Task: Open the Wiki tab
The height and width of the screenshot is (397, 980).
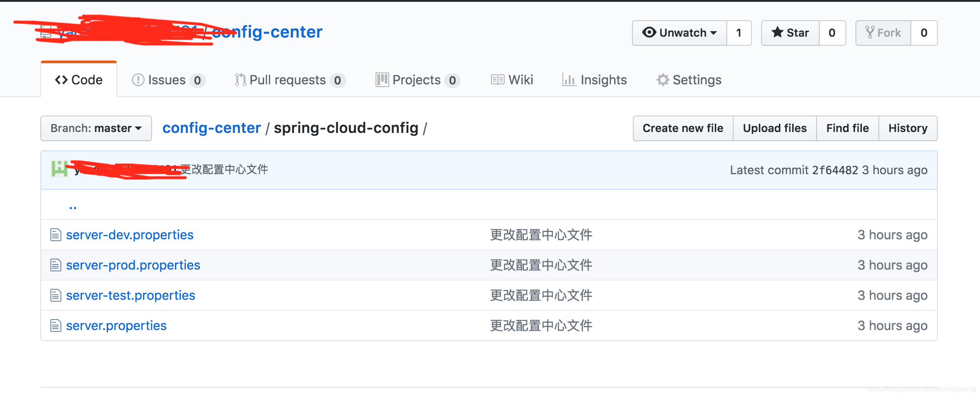Action: (x=512, y=80)
